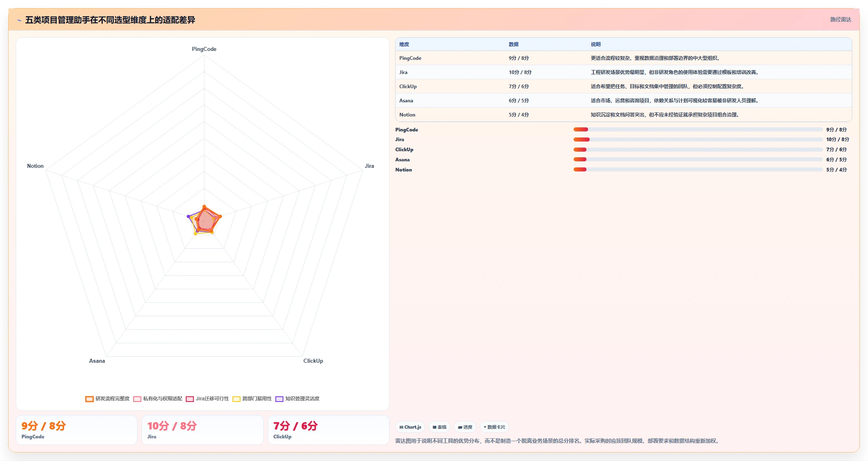Click the PingCode progress bar
The image size is (868, 461).
(x=698, y=129)
